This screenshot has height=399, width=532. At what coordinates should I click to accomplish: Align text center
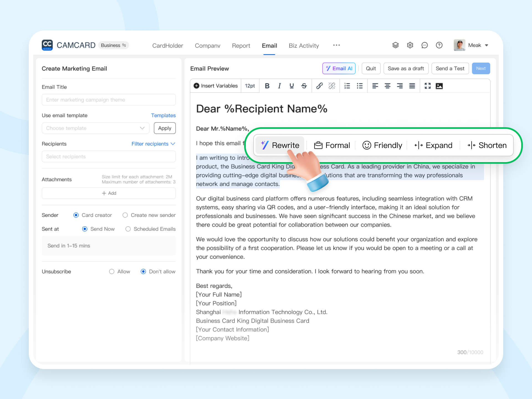pos(387,86)
